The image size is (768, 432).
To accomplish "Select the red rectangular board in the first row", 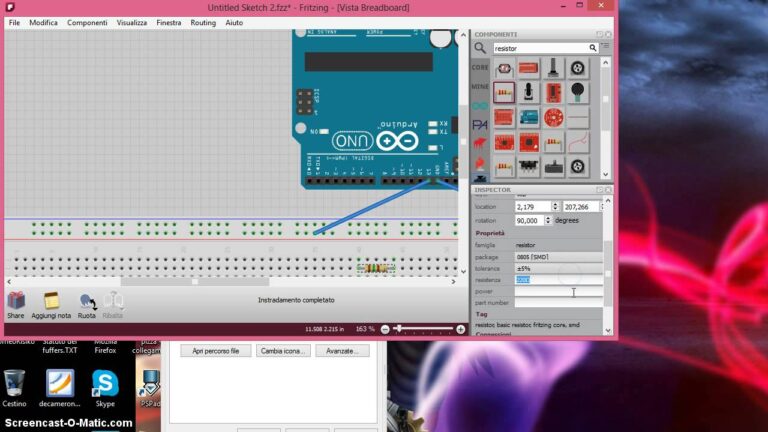I will coord(528,69).
